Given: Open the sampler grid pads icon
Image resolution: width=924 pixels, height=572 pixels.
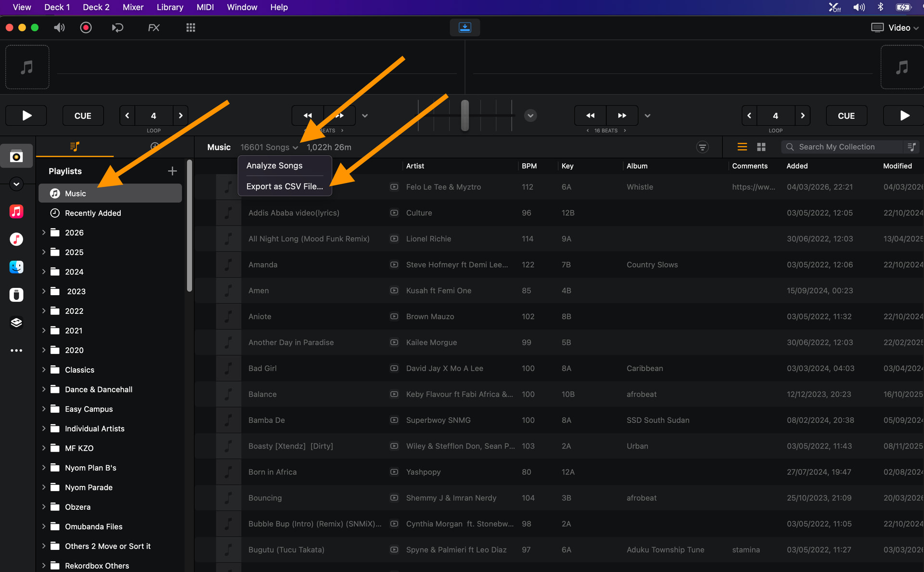Looking at the screenshot, I should (x=191, y=27).
